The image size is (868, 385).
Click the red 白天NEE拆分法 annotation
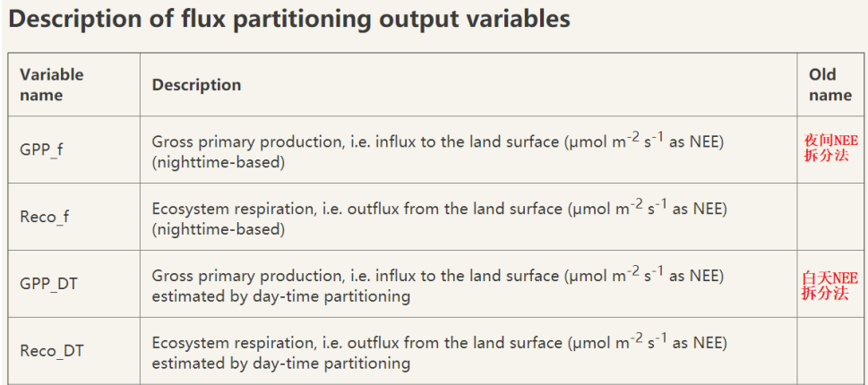tap(830, 286)
